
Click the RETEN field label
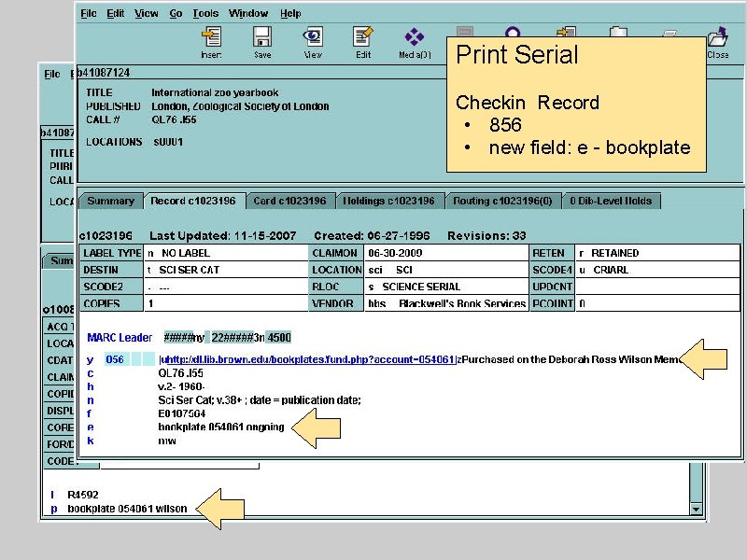coord(552,253)
